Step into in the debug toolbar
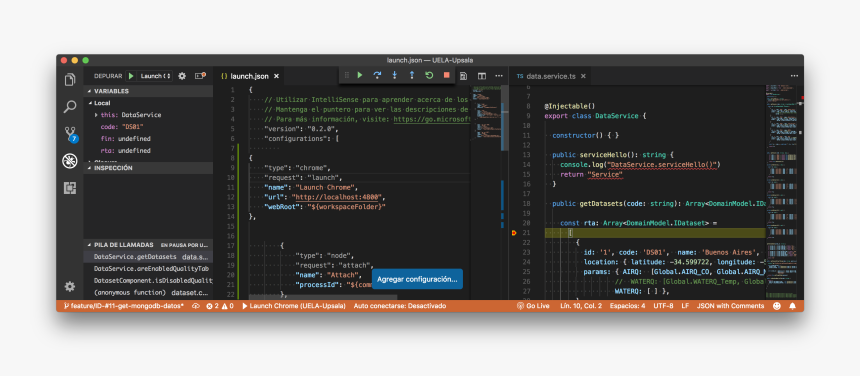Viewport: 860px width, 376px height. pos(394,75)
